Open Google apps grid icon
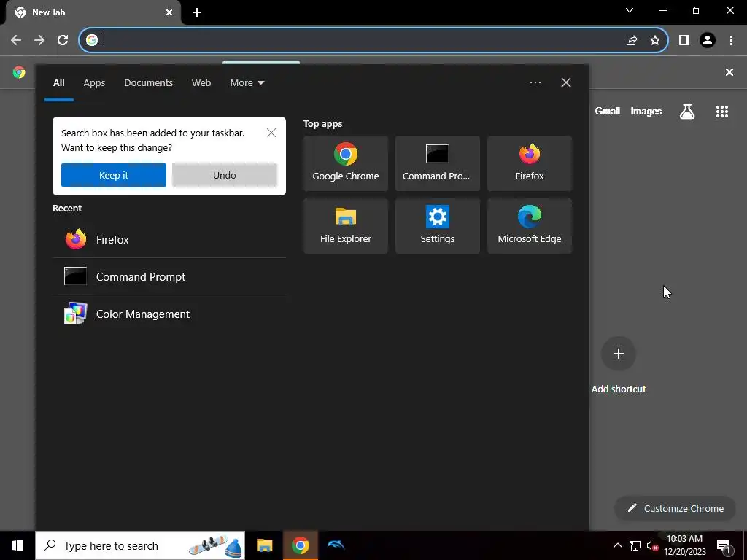This screenshot has height=560, width=747. (722, 112)
